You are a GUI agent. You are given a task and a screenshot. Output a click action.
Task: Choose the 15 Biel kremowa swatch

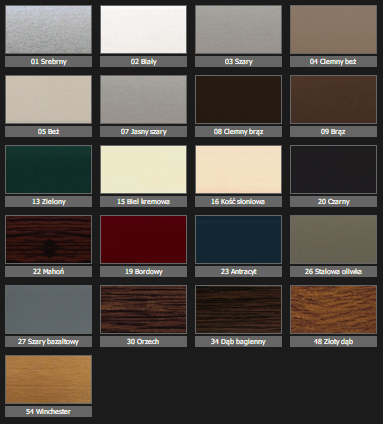143,170
